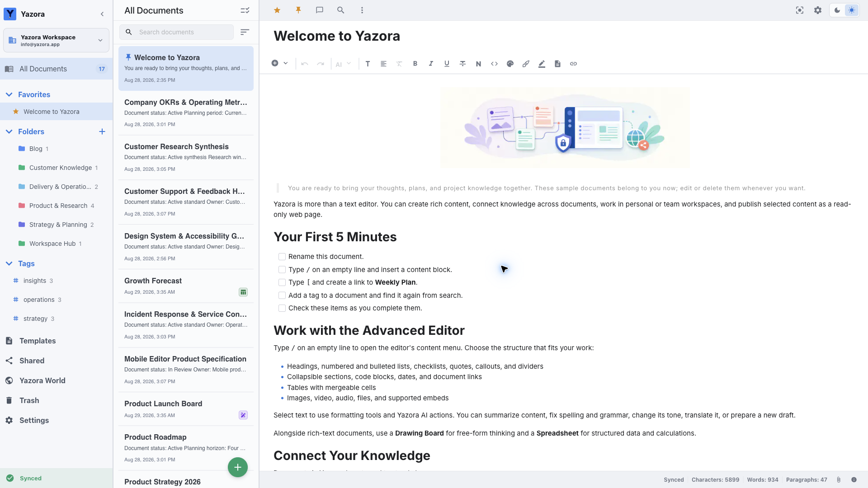868x488 pixels.
Task: Create a new document with green plus button
Action: tap(238, 467)
